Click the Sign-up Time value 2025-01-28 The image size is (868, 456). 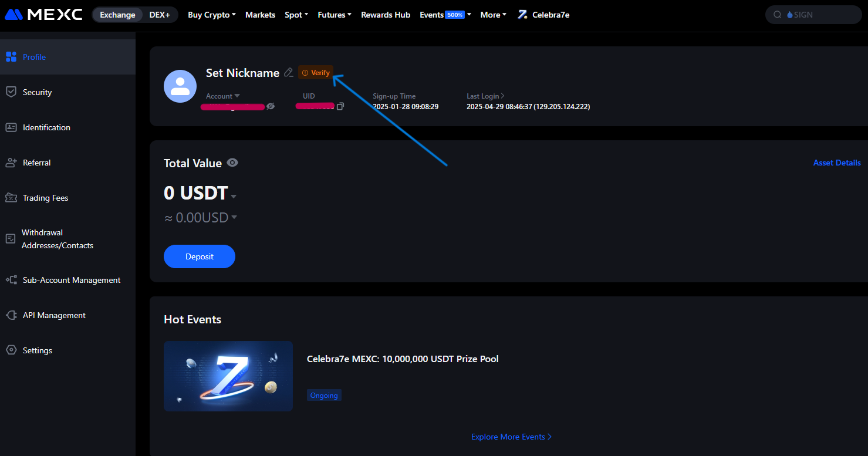point(406,107)
